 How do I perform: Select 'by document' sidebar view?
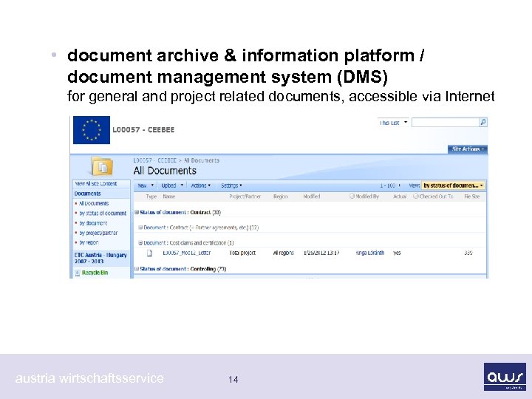tap(93, 223)
